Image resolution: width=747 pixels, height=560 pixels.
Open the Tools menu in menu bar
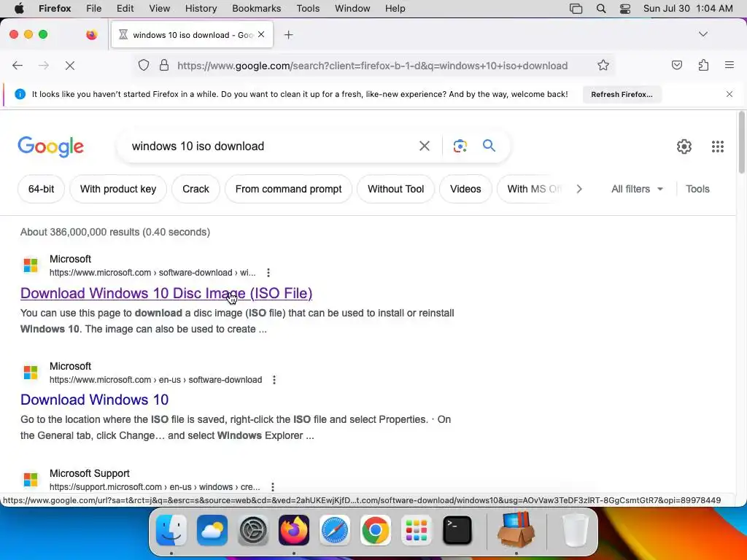(x=308, y=9)
